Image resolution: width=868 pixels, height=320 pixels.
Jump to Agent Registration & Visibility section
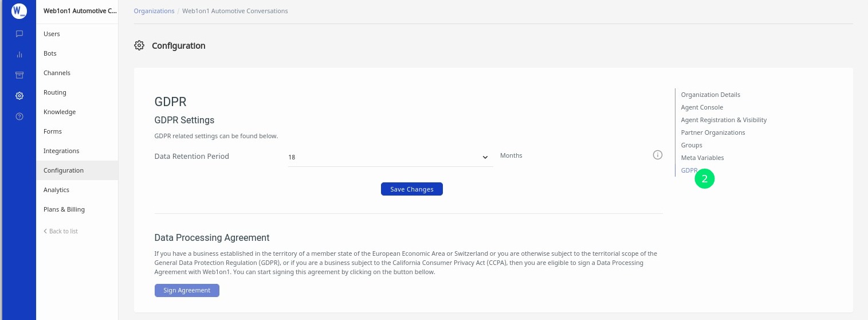[724, 120]
